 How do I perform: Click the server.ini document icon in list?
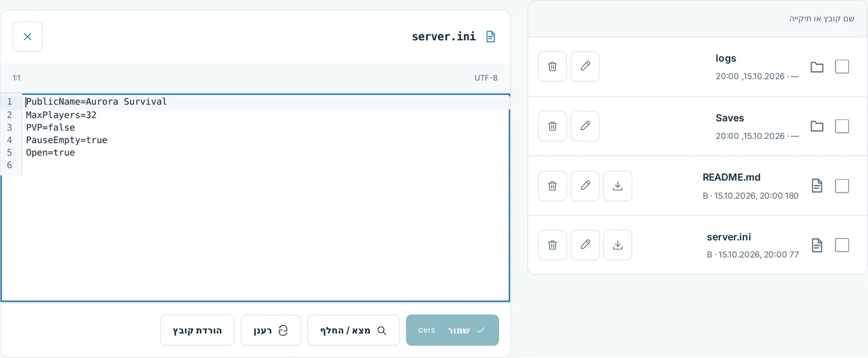point(817,245)
